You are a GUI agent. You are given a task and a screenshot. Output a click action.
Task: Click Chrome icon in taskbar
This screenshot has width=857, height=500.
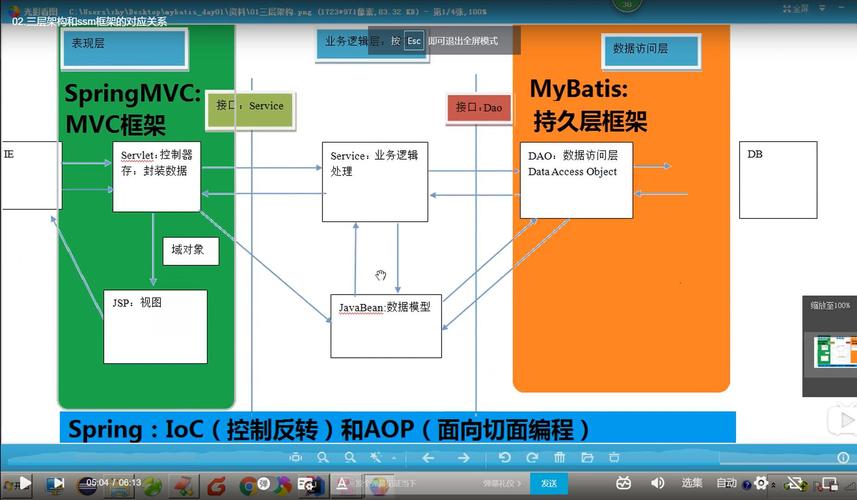[249, 485]
